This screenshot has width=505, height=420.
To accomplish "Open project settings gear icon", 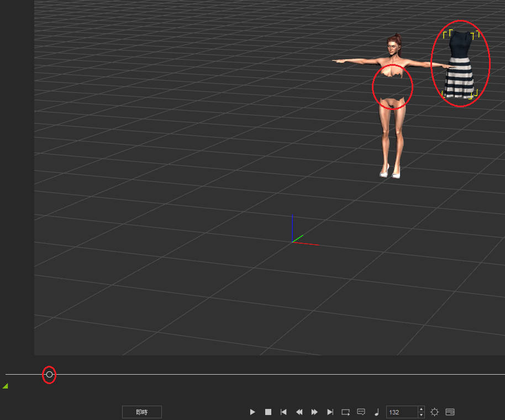I will [434, 412].
